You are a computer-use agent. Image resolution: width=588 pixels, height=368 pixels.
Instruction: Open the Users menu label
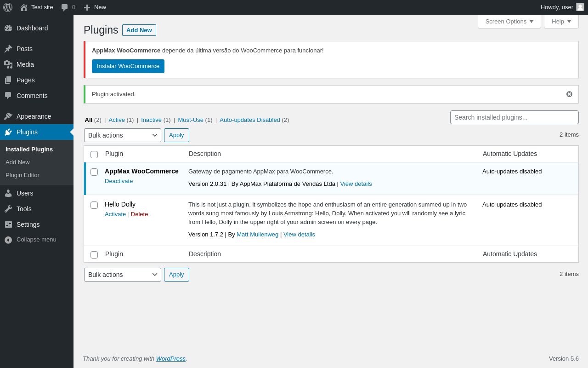pos(25,193)
